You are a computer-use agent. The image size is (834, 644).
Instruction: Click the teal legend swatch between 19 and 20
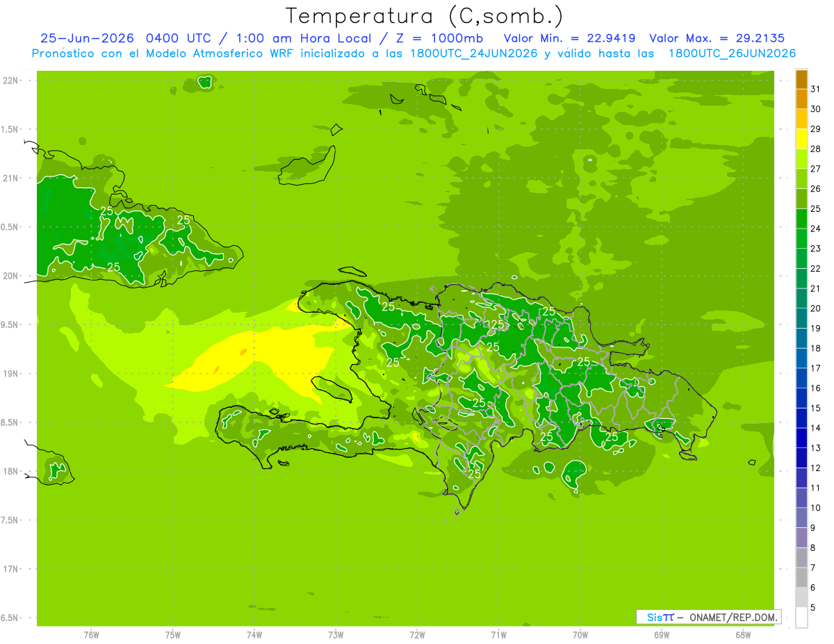[802, 318]
